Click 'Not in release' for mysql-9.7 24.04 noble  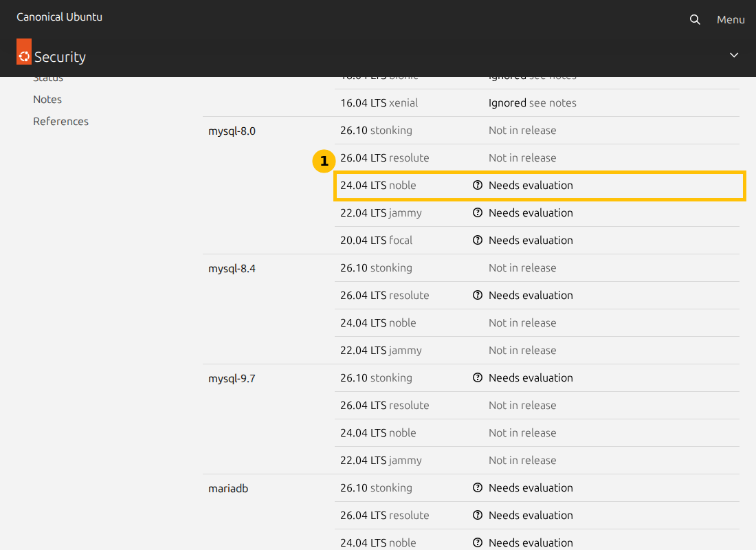pos(522,432)
